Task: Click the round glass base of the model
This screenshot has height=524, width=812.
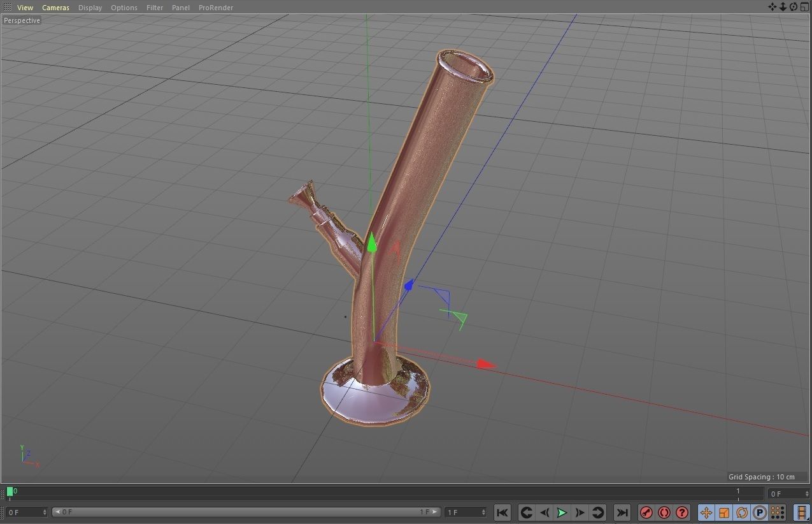Action: 375,391
